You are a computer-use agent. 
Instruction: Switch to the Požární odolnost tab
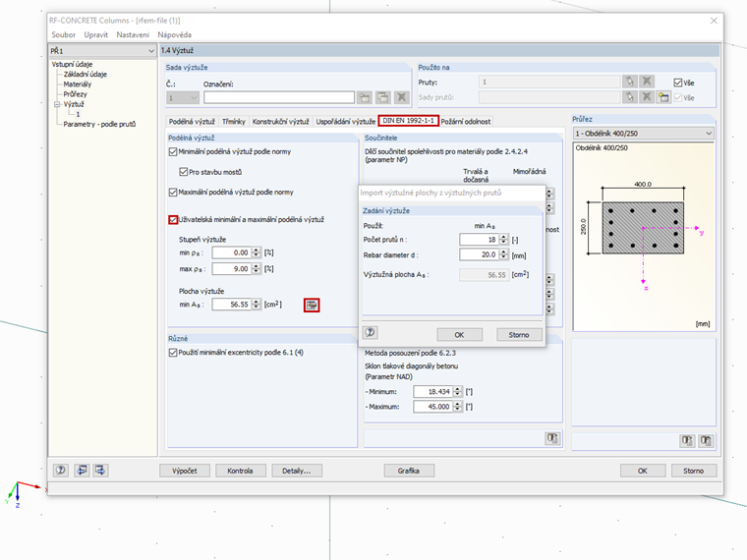click(x=466, y=122)
